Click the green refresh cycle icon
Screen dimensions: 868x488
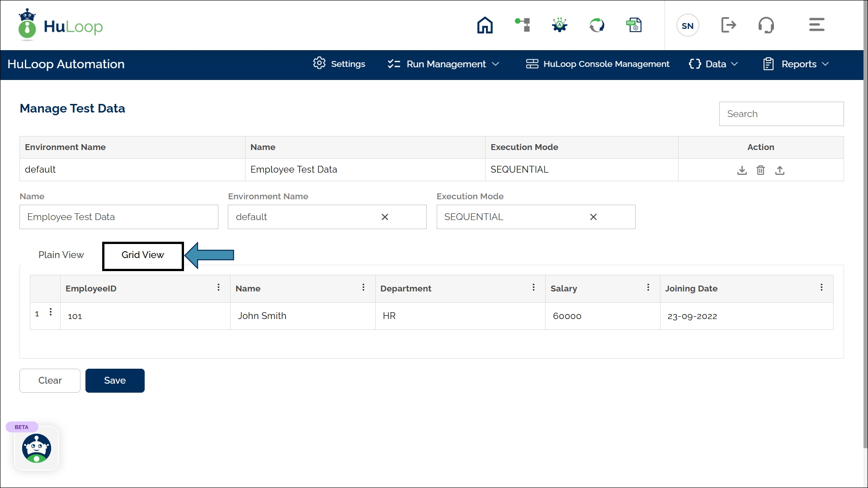597,25
